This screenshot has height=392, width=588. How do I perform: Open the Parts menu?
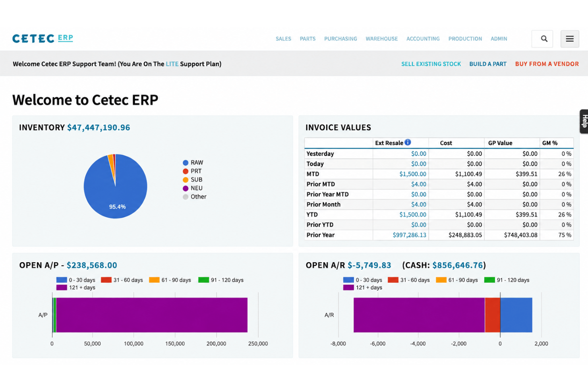[308, 39]
